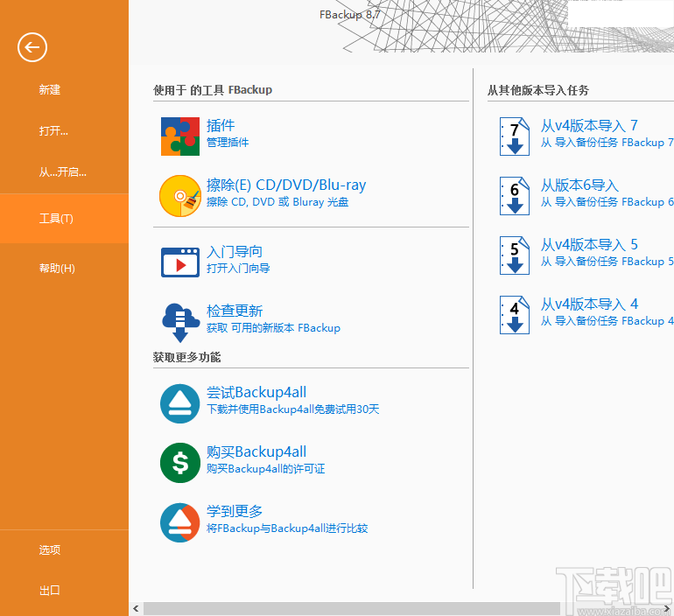Click the blue Try Backup4all eject icon

pos(180,403)
